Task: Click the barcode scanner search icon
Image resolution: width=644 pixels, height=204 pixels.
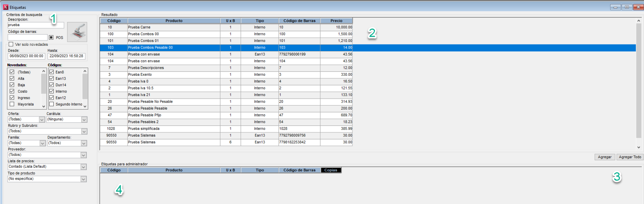Action: coord(77,32)
